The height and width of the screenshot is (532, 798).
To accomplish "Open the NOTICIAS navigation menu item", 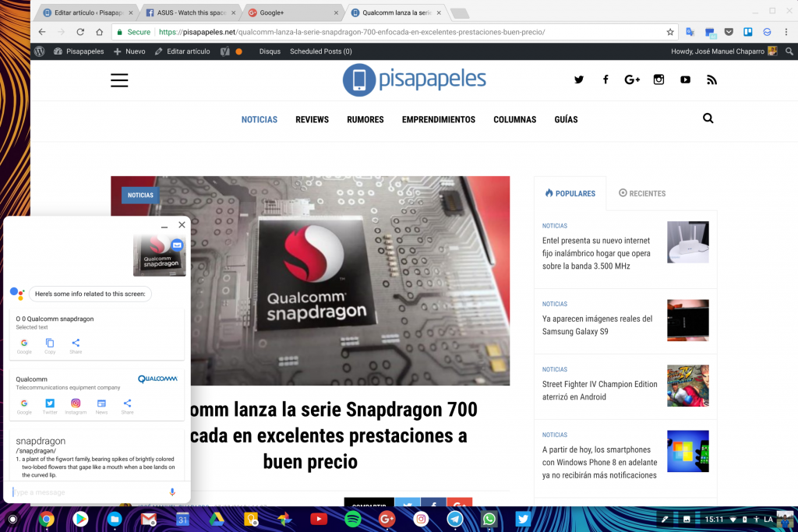I will pos(260,119).
